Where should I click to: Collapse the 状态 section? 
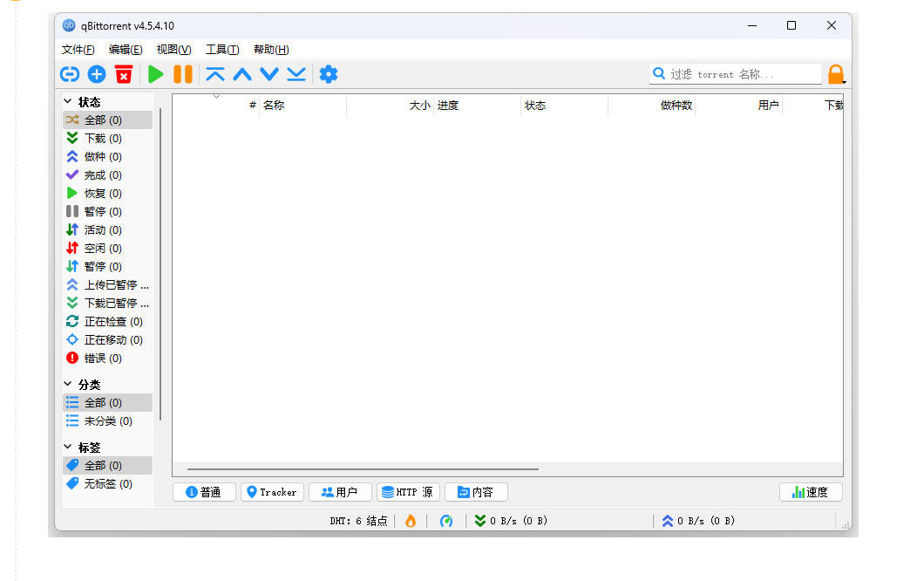point(68,101)
